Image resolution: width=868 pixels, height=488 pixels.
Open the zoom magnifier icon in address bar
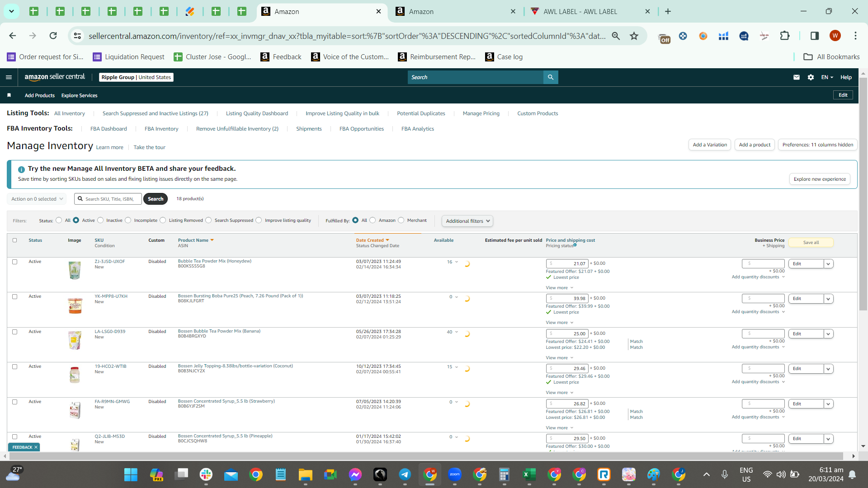coord(615,36)
